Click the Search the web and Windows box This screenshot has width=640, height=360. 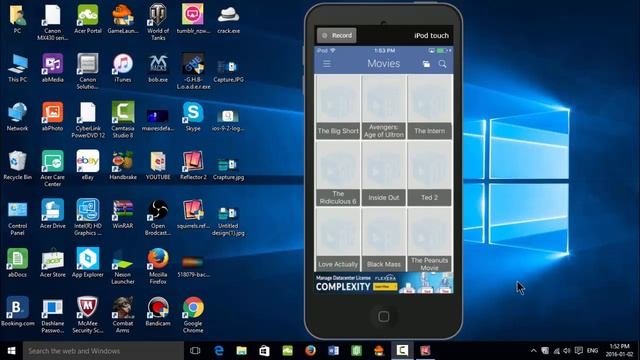pos(103,351)
